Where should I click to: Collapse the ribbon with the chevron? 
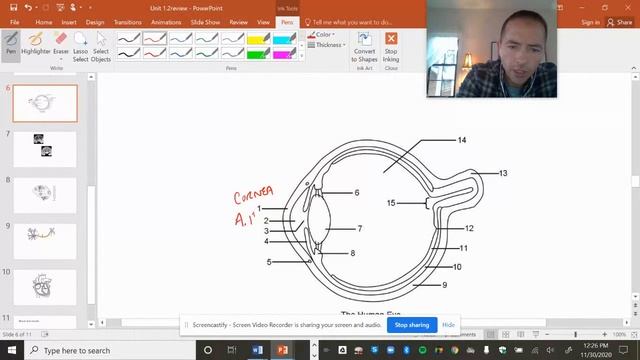(x=634, y=68)
